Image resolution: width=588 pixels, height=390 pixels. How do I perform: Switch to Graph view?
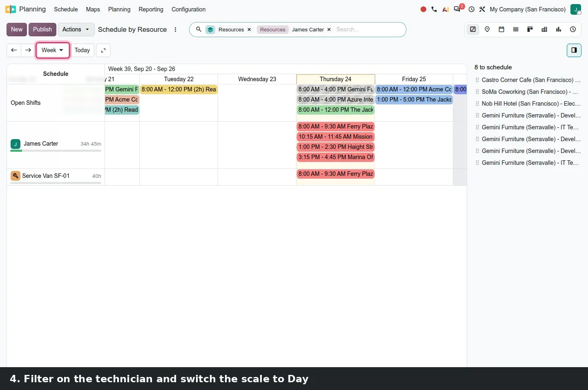[x=559, y=29]
